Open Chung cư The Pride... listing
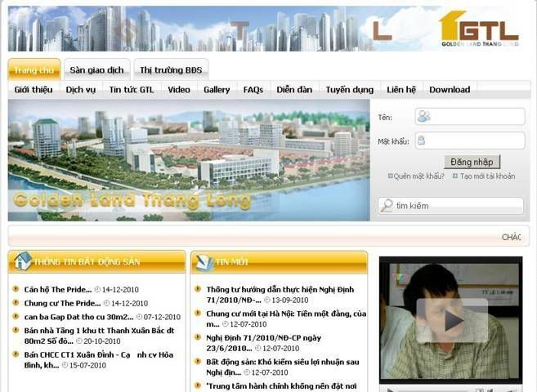Image resolution: width=537 pixels, height=392 pixels. pyautogui.click(x=62, y=303)
